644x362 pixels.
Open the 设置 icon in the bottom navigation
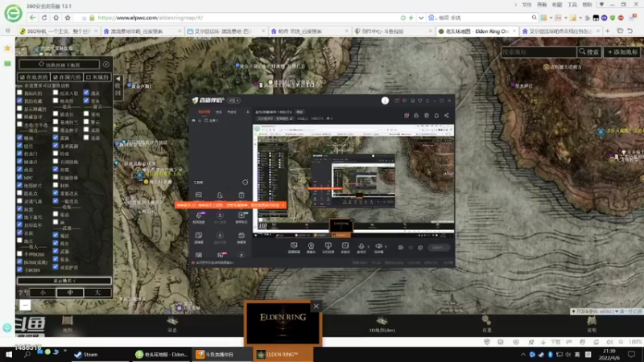pos(487,324)
